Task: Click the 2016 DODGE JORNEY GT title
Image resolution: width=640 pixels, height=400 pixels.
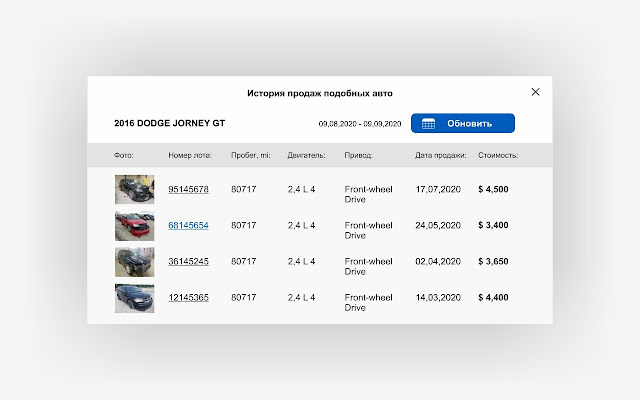Action: (169, 123)
